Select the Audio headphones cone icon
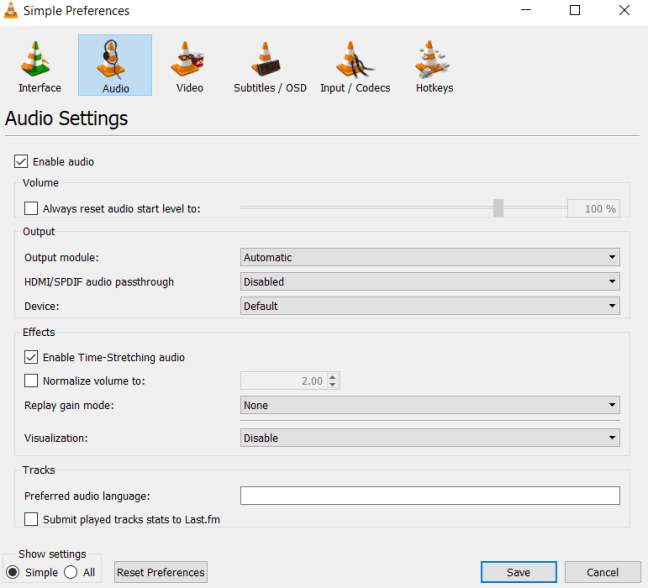 point(115,60)
